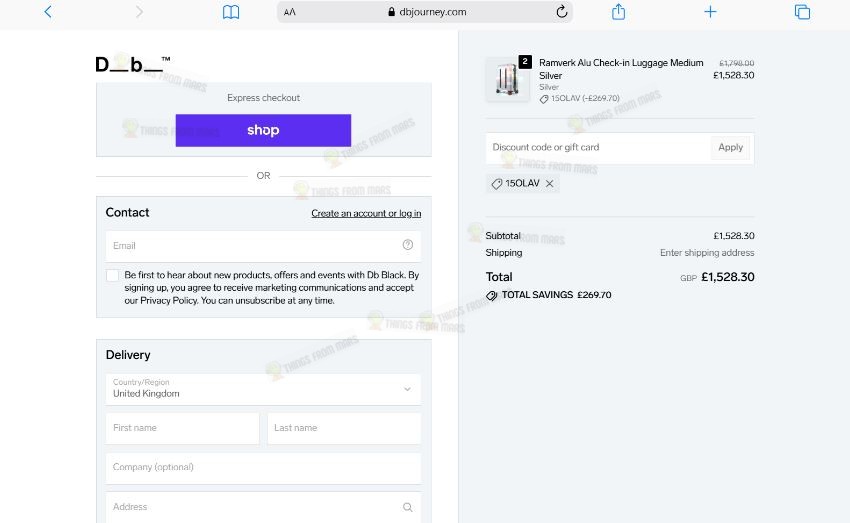Go back with the Safari back arrow
850x523 pixels.
[x=48, y=12]
